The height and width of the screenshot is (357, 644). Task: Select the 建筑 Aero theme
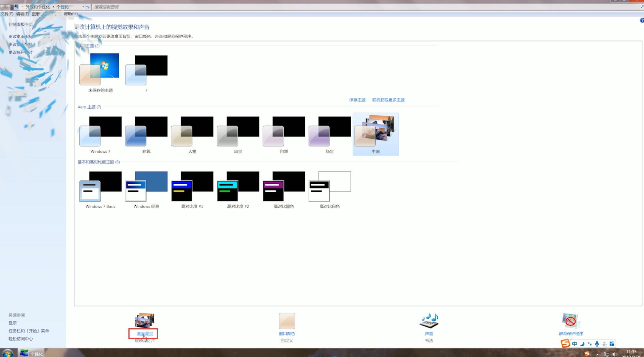146,134
